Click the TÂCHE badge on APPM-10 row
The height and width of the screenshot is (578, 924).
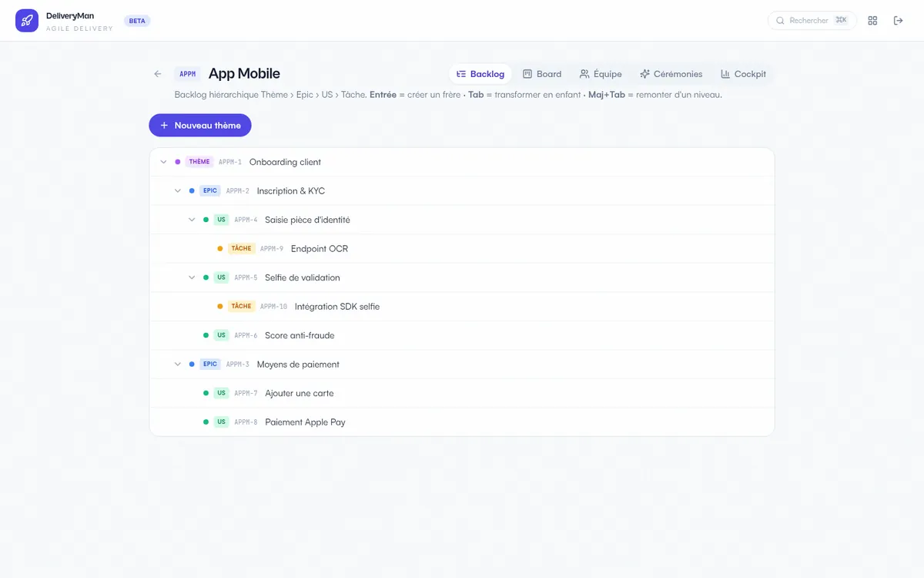pos(241,307)
